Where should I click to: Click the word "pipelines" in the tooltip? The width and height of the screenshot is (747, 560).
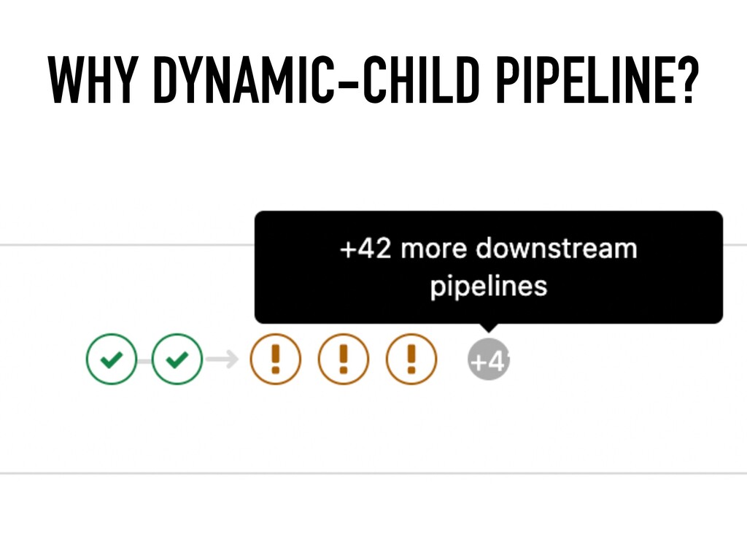pyautogui.click(x=489, y=287)
